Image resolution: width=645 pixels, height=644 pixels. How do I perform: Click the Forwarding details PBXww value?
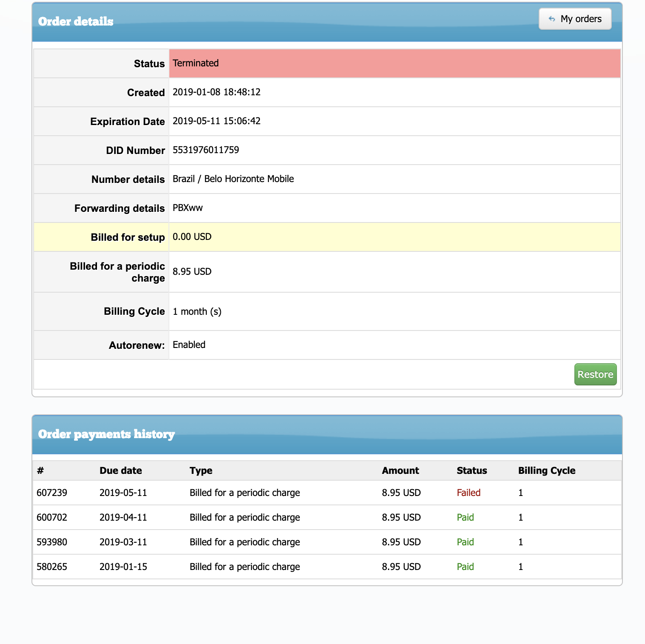click(188, 208)
